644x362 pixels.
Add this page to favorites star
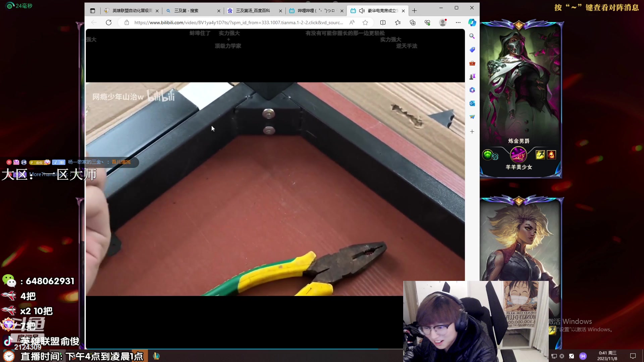[x=365, y=22]
